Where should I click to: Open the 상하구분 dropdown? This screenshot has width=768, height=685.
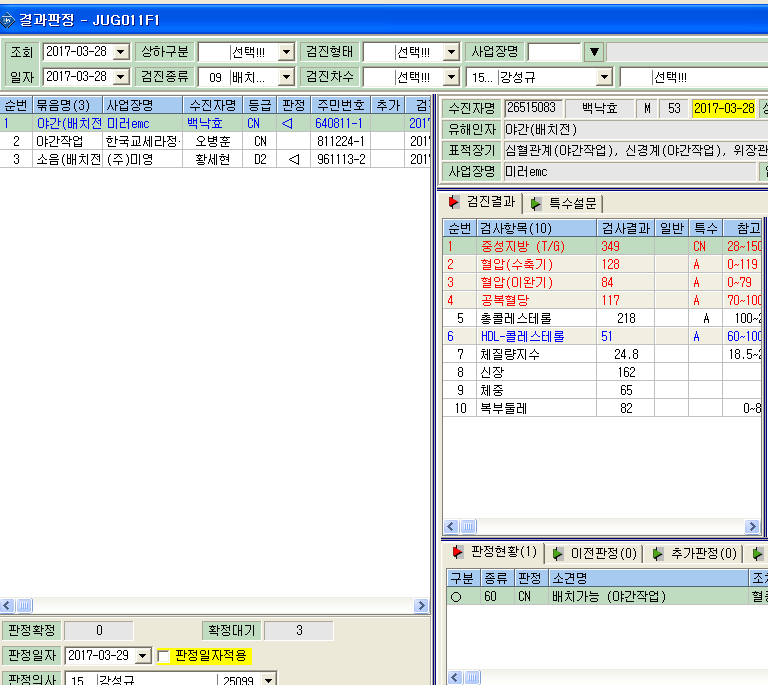tap(286, 52)
